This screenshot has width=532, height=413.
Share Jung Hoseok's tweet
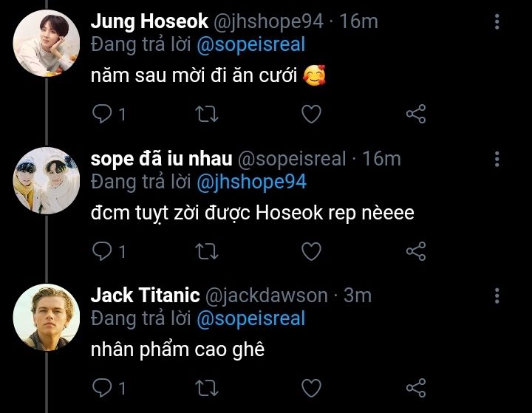click(x=416, y=114)
